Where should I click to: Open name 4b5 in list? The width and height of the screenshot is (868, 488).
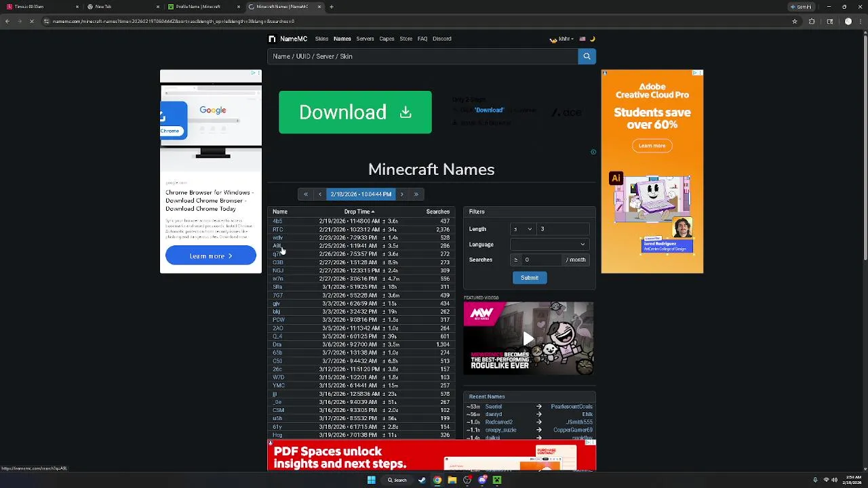pyautogui.click(x=277, y=222)
